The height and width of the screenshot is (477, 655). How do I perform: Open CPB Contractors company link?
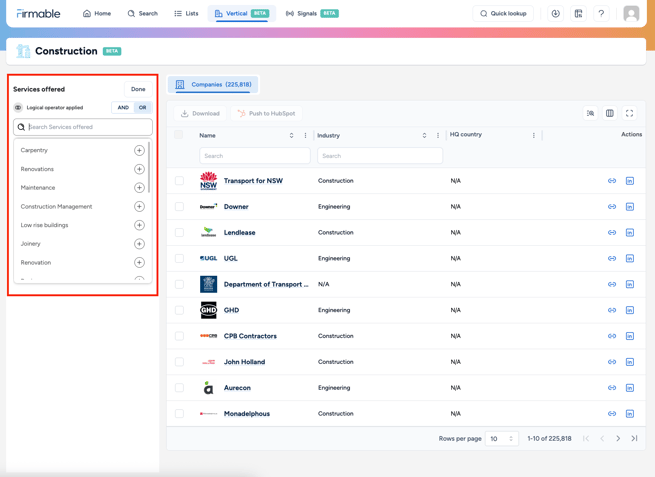(x=250, y=336)
